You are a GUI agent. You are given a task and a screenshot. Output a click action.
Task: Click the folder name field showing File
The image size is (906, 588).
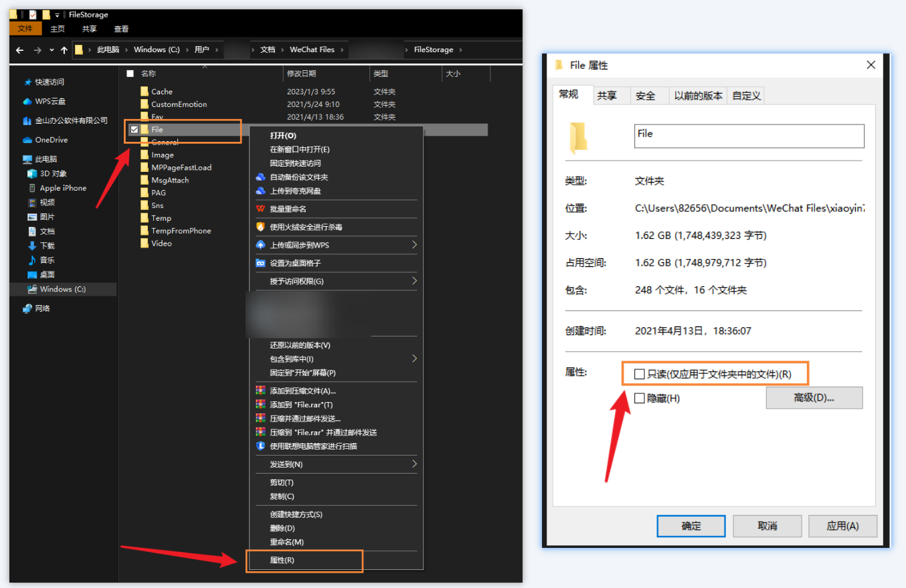point(748,136)
